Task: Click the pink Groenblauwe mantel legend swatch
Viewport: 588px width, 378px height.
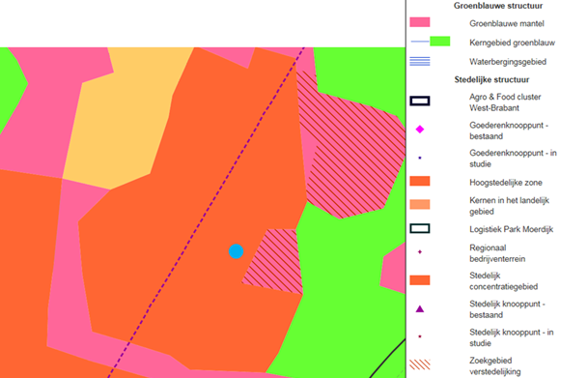Action: 420,22
